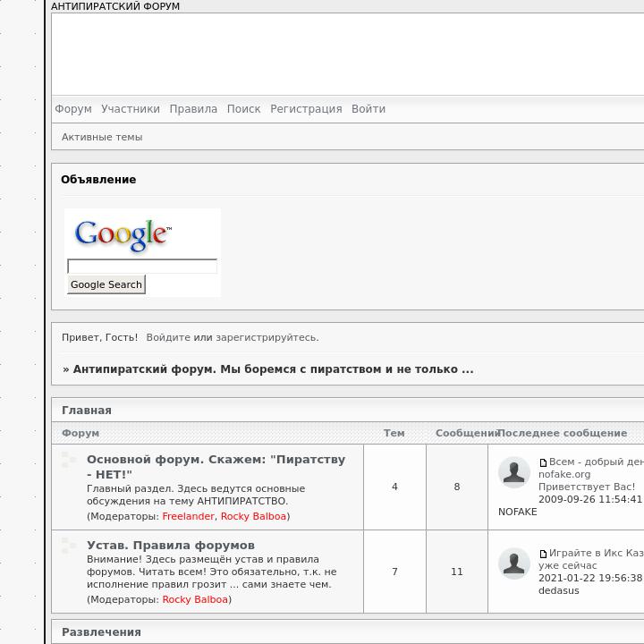The height and width of the screenshot is (644, 644).
Task: Open 'Основной форум. Скажем: Пиратству - НЕТ!'
Action: tap(216, 467)
